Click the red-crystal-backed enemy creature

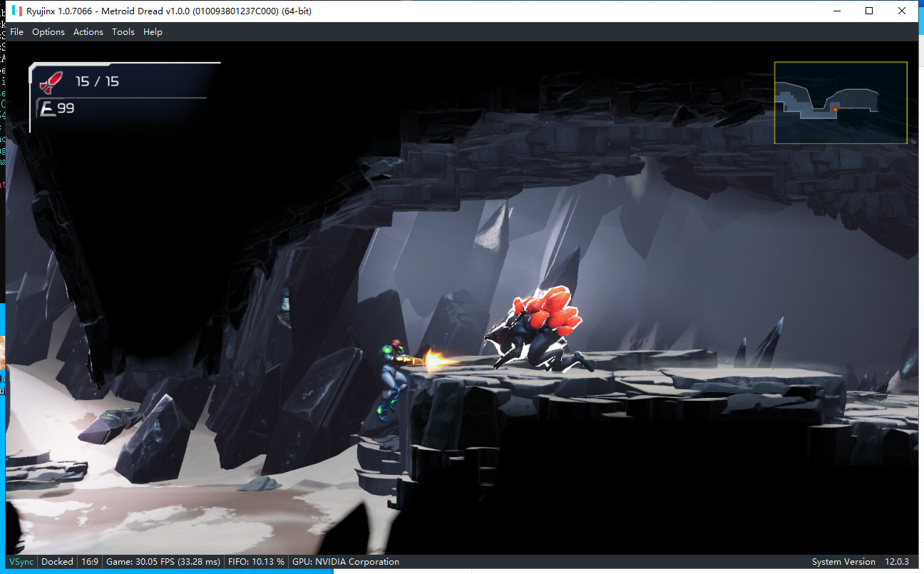point(540,329)
